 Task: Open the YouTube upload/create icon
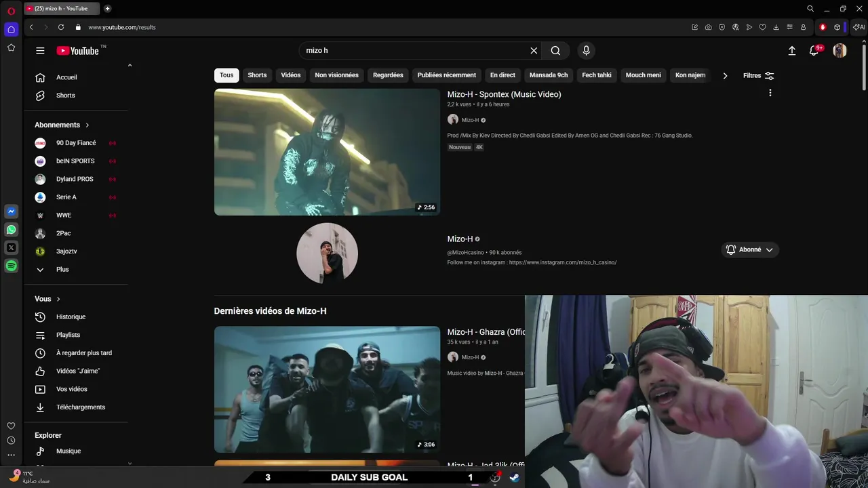791,51
